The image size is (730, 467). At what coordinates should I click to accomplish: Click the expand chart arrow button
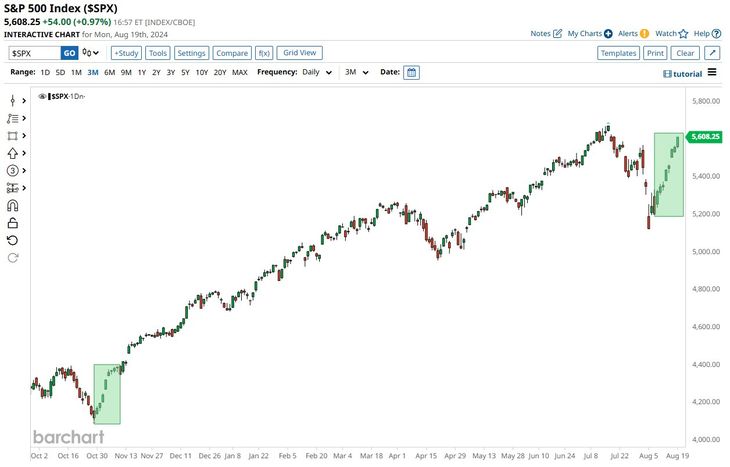[711, 53]
